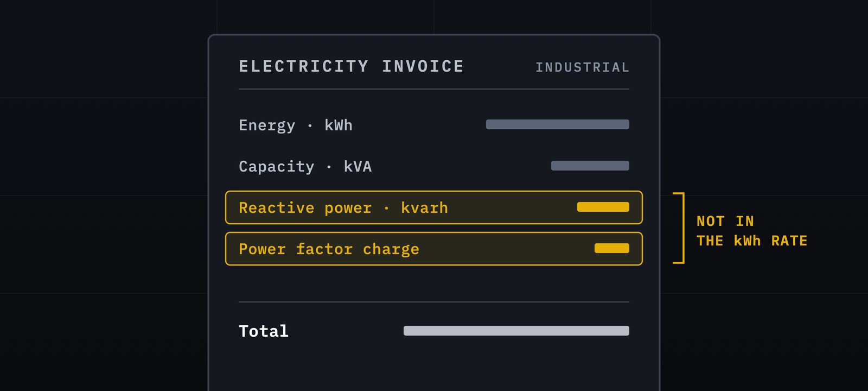The image size is (868, 391).
Task: Click the Power factor charge row
Action: pyautogui.click(x=434, y=249)
